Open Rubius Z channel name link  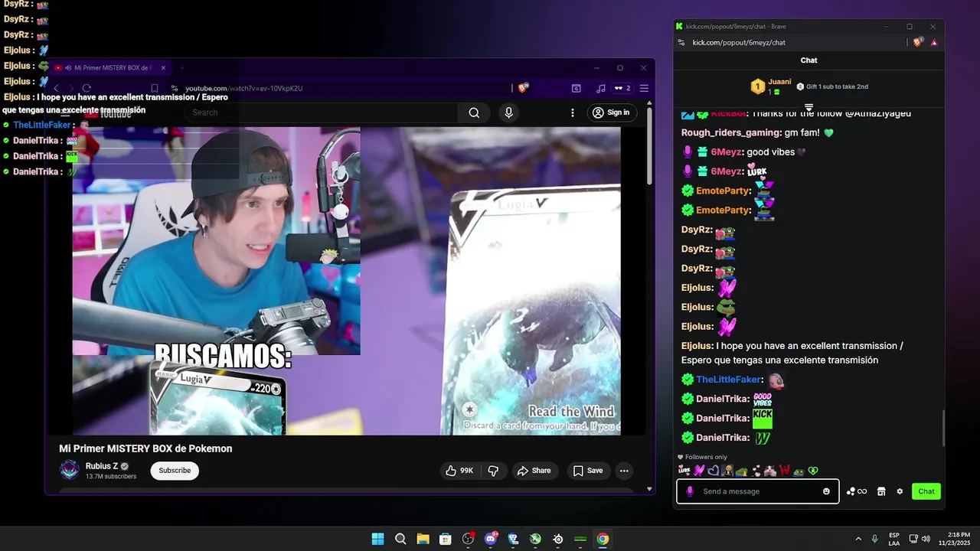(102, 466)
